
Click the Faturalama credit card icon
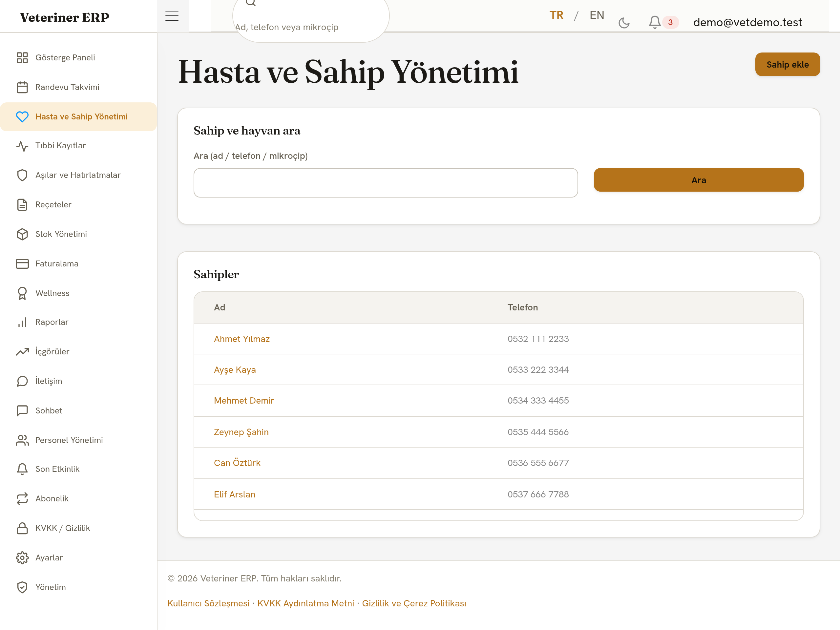coord(22,263)
